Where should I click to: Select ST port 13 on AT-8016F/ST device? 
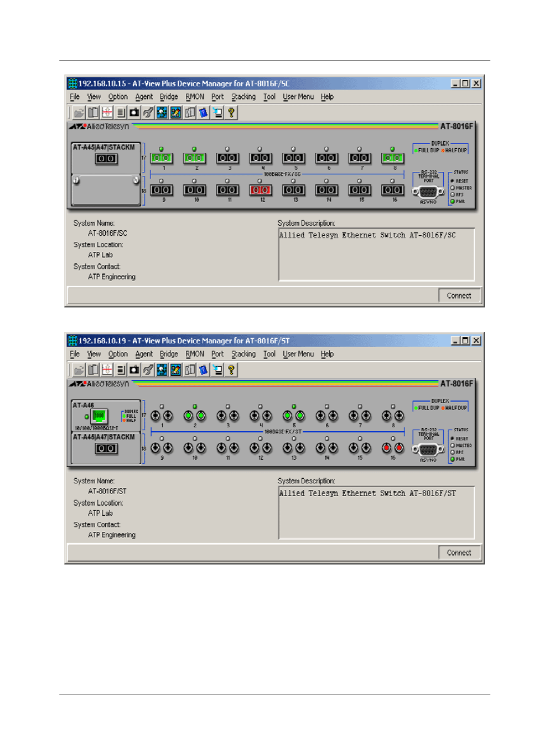pyautogui.click(x=293, y=448)
